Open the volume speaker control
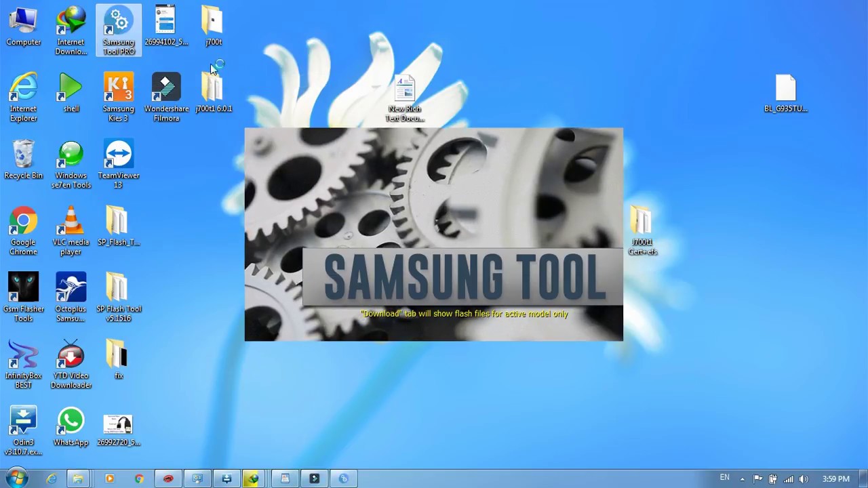 (x=804, y=479)
